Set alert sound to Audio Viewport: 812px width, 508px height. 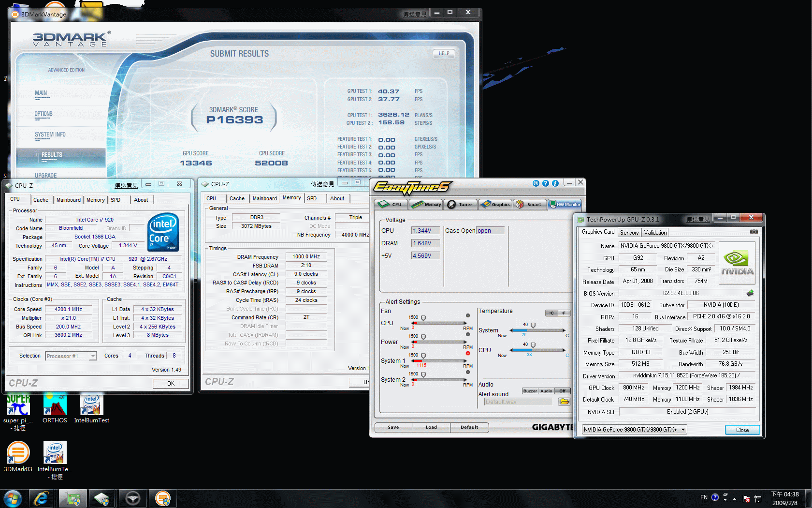pyautogui.click(x=546, y=391)
